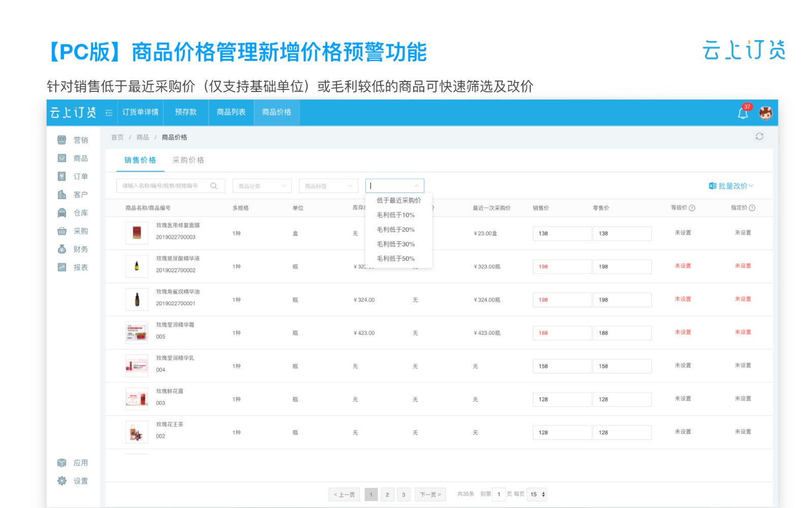The height and width of the screenshot is (508, 812).
Task: Select page 1 in pagination
Action: [x=371, y=494]
